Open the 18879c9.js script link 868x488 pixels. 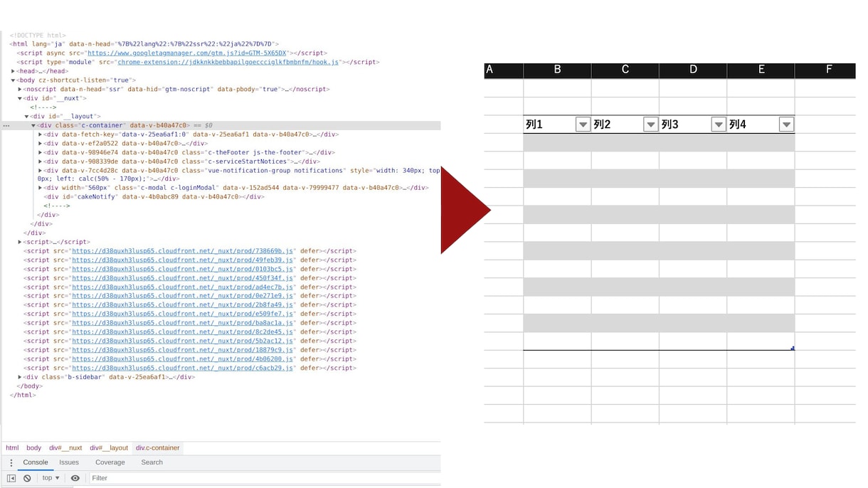coord(182,350)
